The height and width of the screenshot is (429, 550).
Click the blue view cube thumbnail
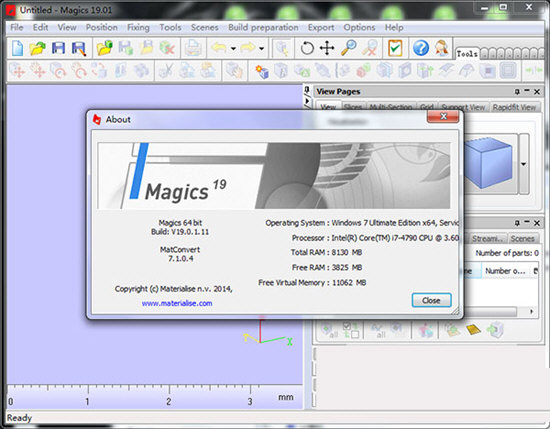coord(490,163)
